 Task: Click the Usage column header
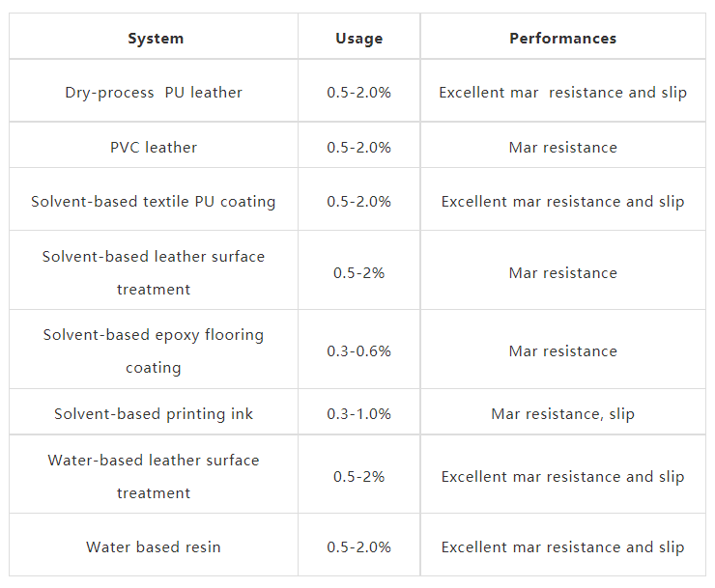(x=358, y=39)
